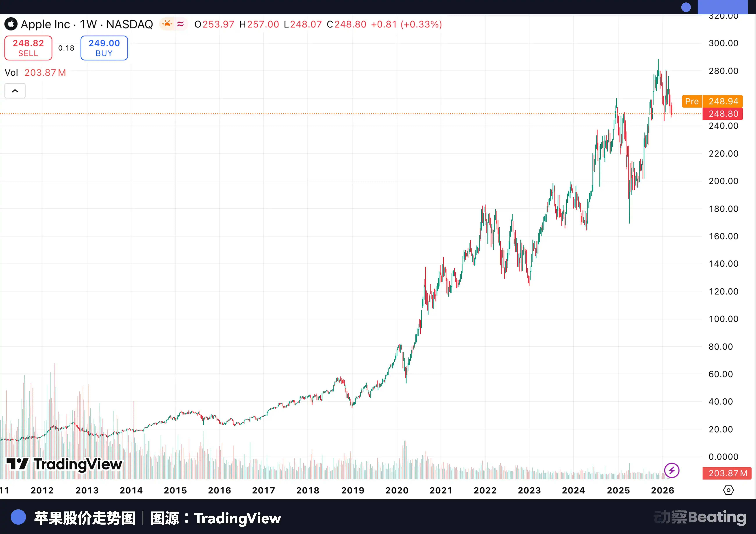Click the Apple logo symbol icon
The width and height of the screenshot is (756, 534).
click(11, 24)
